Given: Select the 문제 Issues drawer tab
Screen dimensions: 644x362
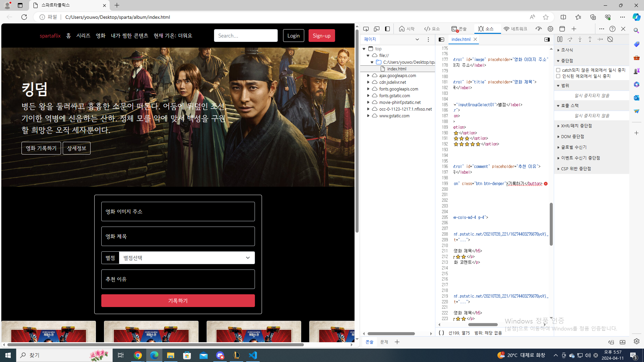Looking at the screenshot, I should point(384,342).
